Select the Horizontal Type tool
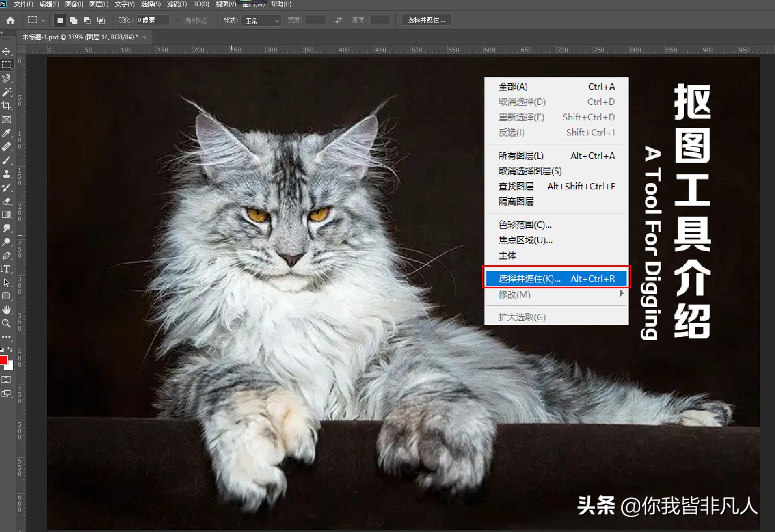Screen dimensions: 775x532 tap(7, 269)
